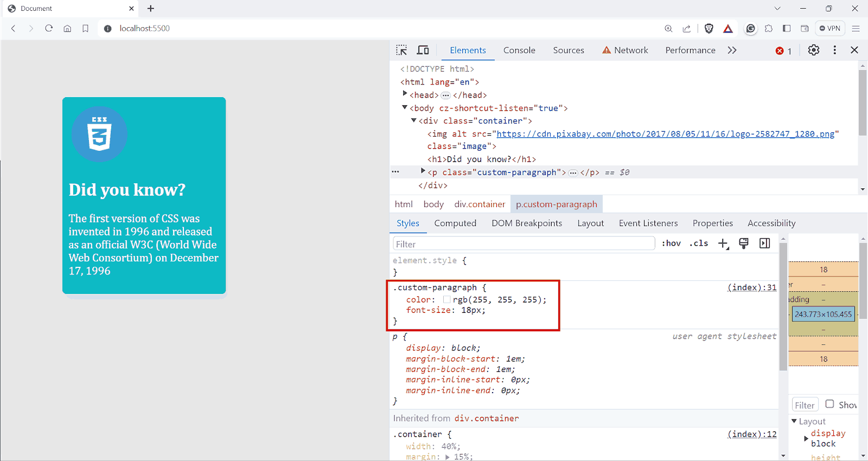The height and width of the screenshot is (461, 868).
Task: Toggle the .cls class editor button
Action: 699,244
